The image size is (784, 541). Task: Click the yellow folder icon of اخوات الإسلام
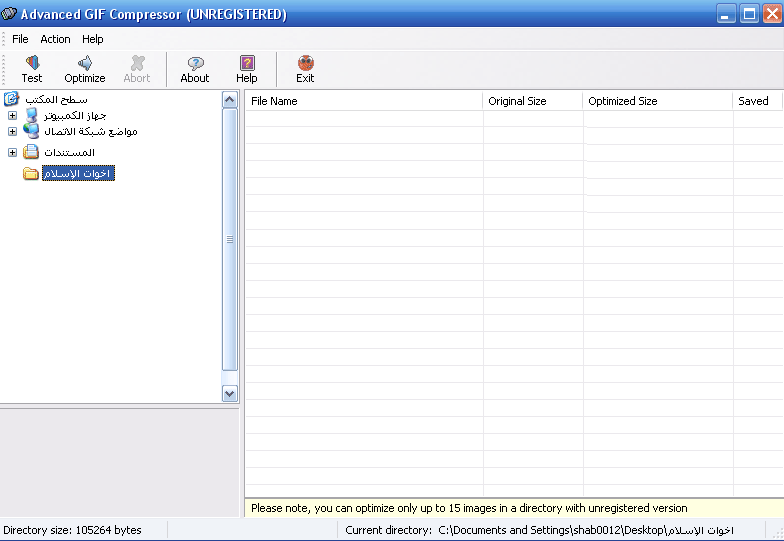click(x=30, y=174)
